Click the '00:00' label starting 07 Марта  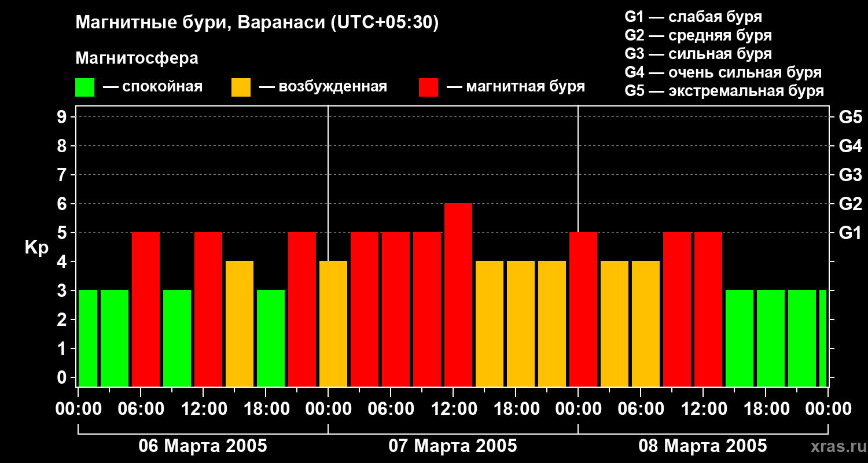(328, 409)
